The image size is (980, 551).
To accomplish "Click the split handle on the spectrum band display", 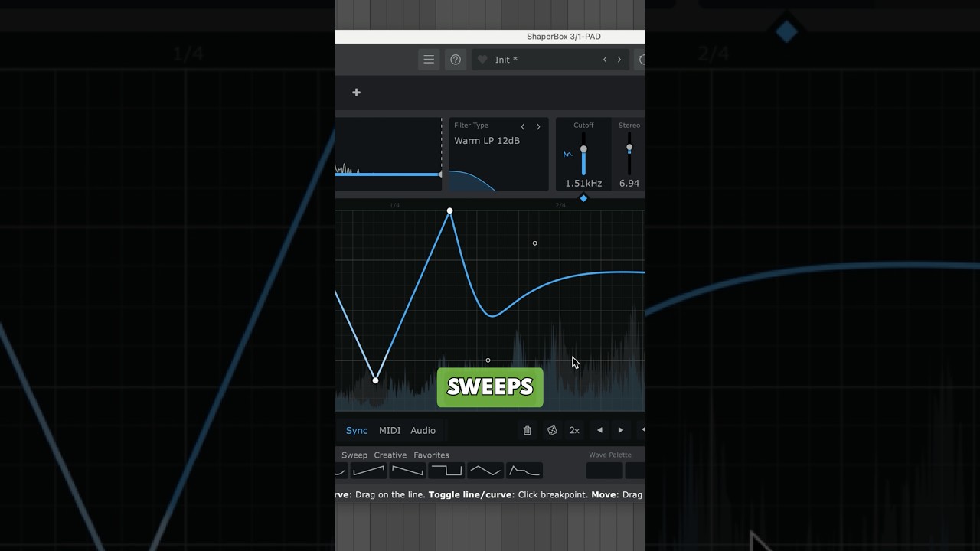I will point(440,174).
